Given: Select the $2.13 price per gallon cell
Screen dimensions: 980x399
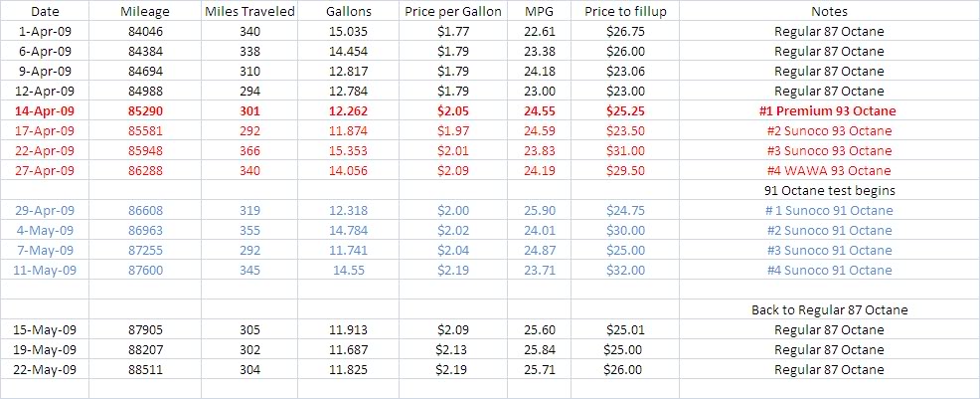Looking at the screenshot, I should 453,349.
